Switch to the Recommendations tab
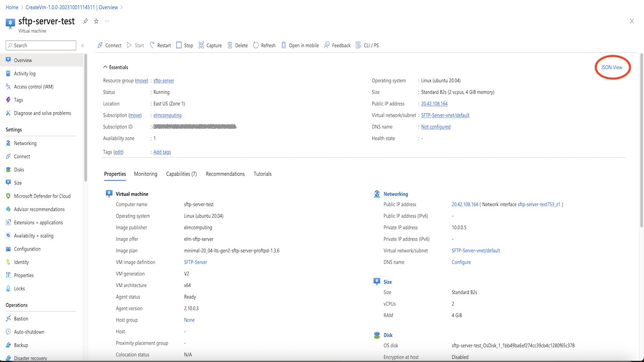Screen dimensions: 644x362 [225, 174]
